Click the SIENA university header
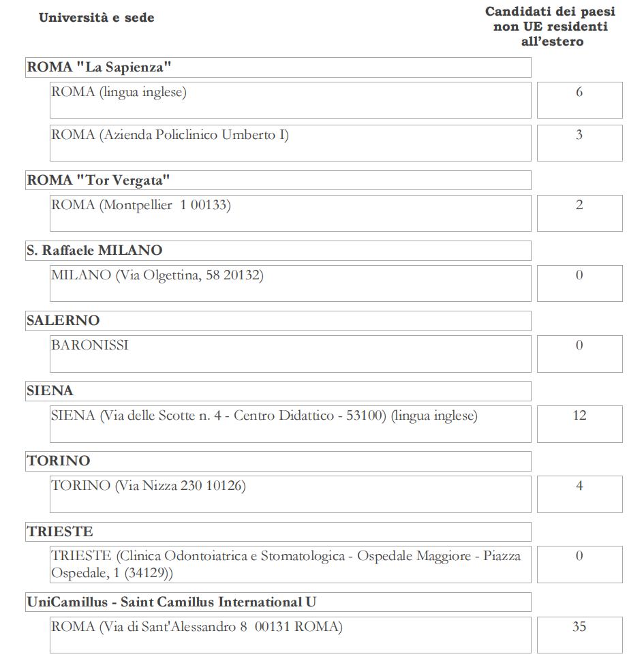The image size is (644, 663). (x=278, y=391)
